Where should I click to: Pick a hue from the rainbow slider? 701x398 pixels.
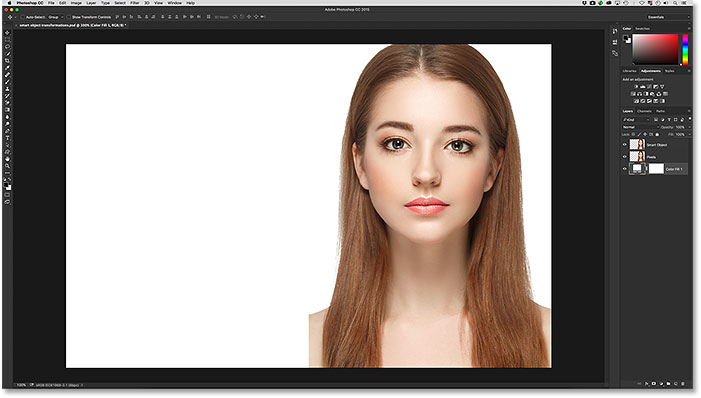[x=685, y=49]
